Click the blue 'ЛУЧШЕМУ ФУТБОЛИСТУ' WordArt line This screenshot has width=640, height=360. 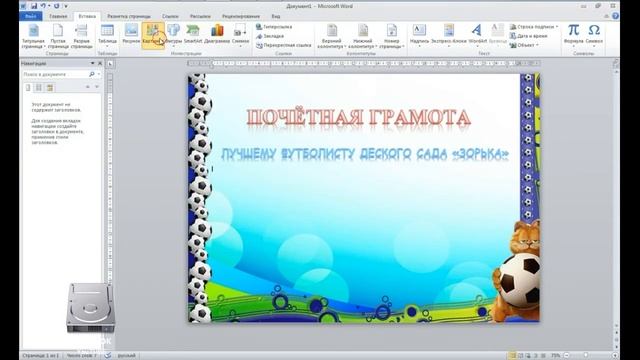tap(364, 154)
